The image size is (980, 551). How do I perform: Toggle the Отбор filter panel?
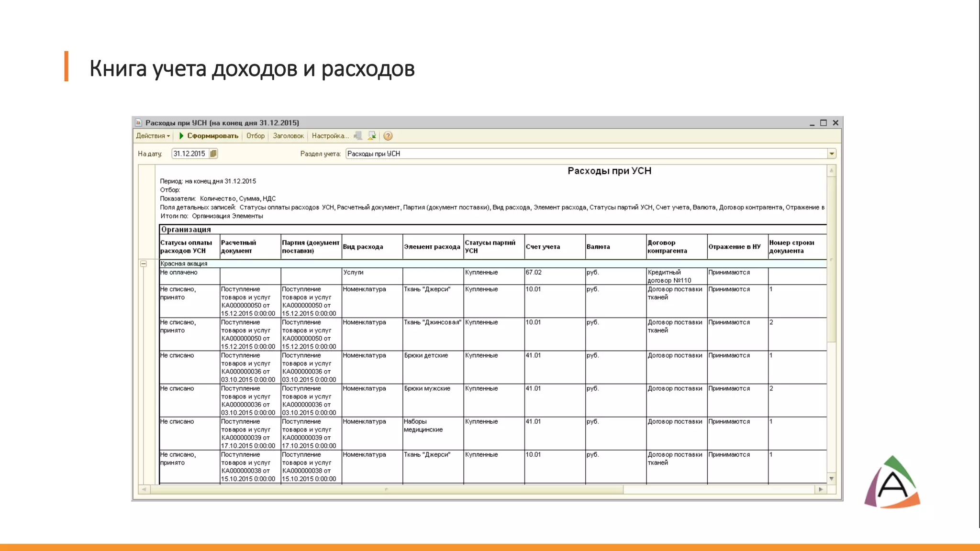pyautogui.click(x=255, y=136)
